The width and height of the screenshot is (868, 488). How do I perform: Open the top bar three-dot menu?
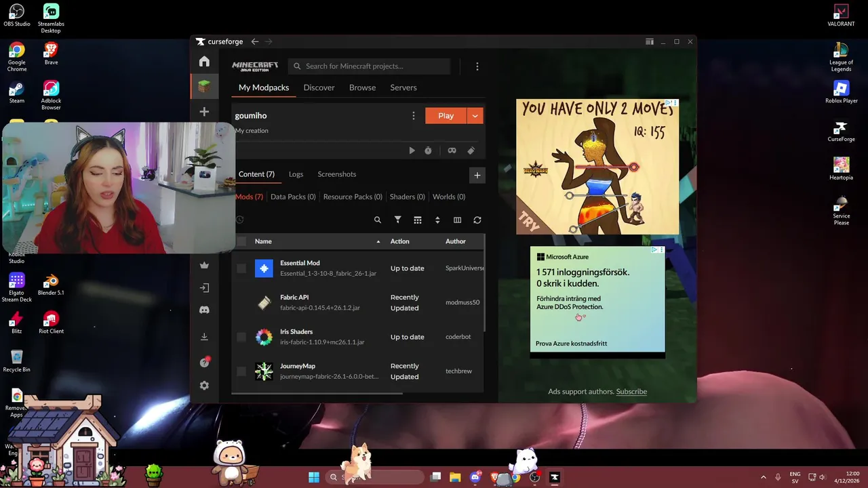pyautogui.click(x=477, y=66)
